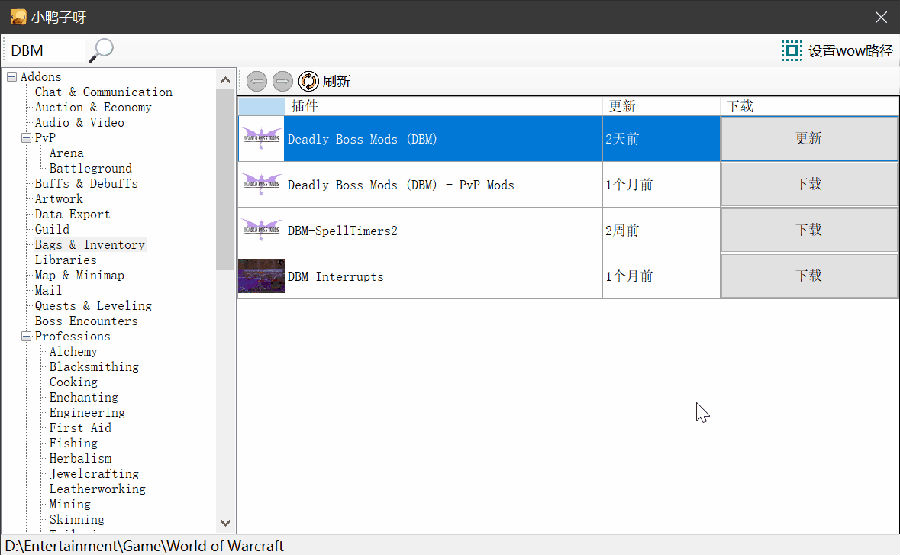The image size is (900, 555).
Task: Select the Professions category label
Action: tap(72, 336)
